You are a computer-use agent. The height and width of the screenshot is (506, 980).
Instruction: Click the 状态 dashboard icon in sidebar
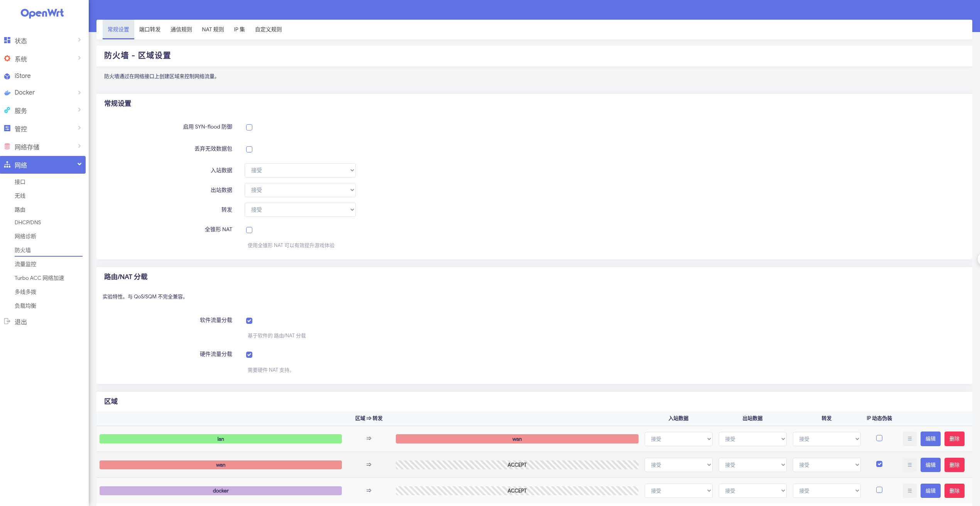pyautogui.click(x=7, y=40)
